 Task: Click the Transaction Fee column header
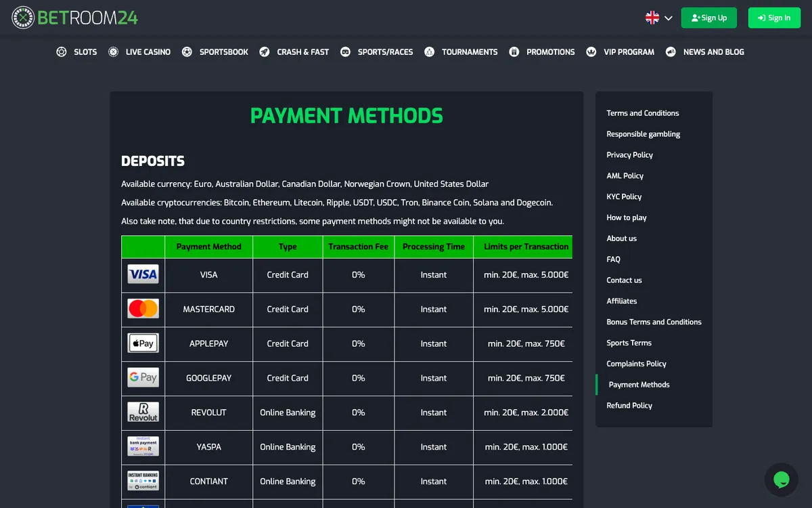[359, 247]
